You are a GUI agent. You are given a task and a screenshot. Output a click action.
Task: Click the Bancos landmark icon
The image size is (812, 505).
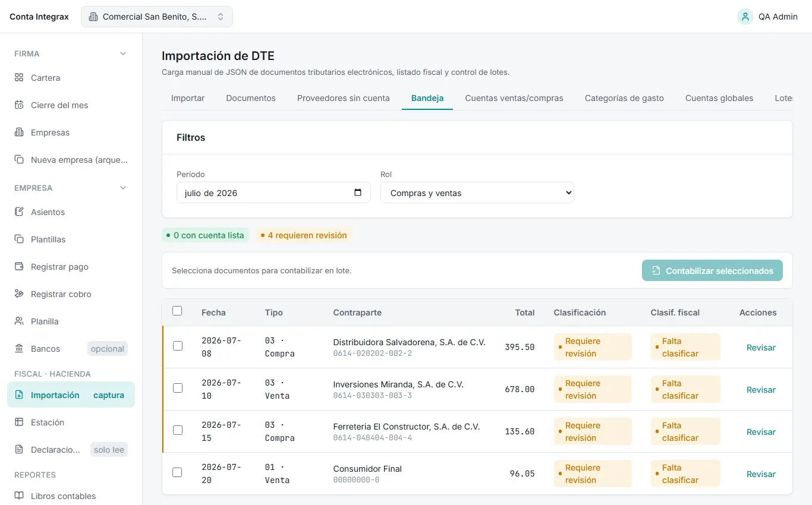(x=19, y=349)
